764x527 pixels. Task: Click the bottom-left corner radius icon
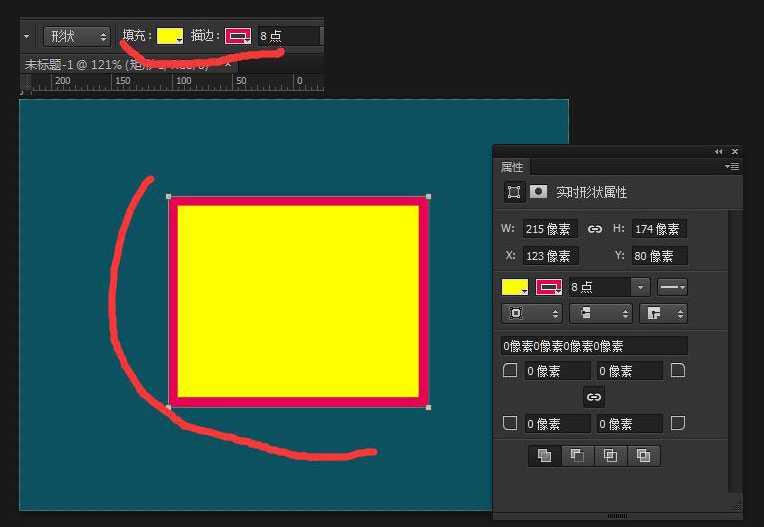pos(510,423)
